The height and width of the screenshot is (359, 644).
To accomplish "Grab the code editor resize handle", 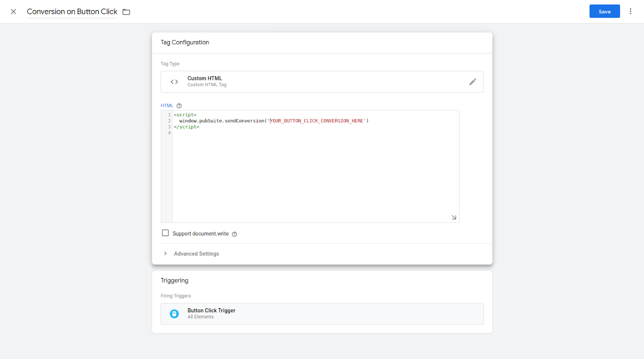I will point(454,217).
